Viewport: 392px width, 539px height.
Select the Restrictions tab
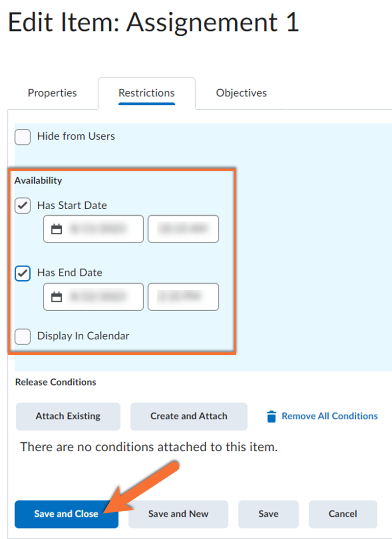point(147,93)
